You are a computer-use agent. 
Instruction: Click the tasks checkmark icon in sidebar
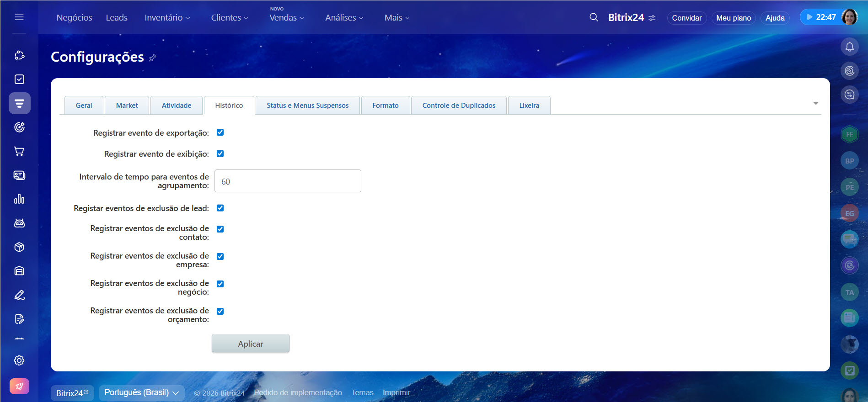tap(19, 79)
